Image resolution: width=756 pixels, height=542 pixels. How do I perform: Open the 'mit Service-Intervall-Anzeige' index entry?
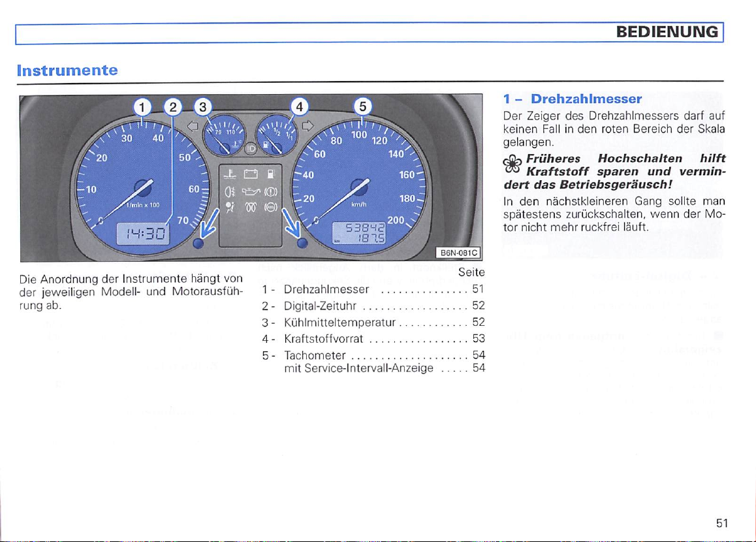pyautogui.click(x=385, y=368)
